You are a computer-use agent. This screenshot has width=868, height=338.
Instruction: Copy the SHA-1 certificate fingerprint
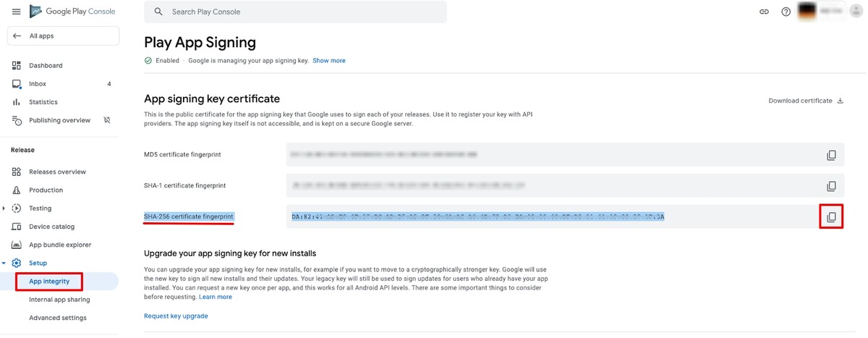pos(831,186)
